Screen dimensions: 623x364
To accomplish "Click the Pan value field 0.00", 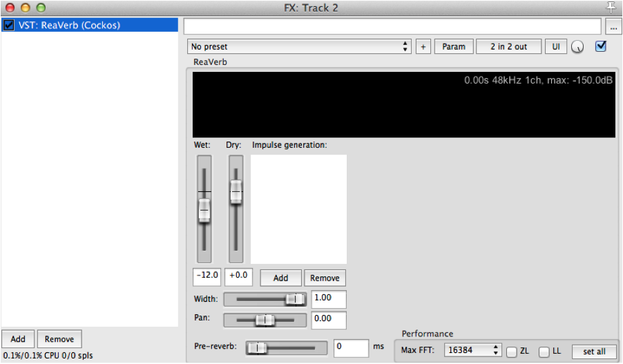I will tap(329, 320).
